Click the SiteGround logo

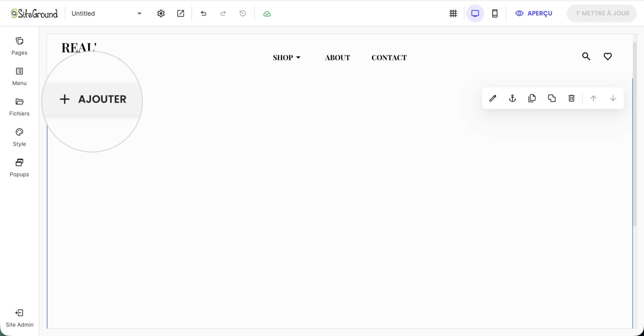tap(34, 13)
